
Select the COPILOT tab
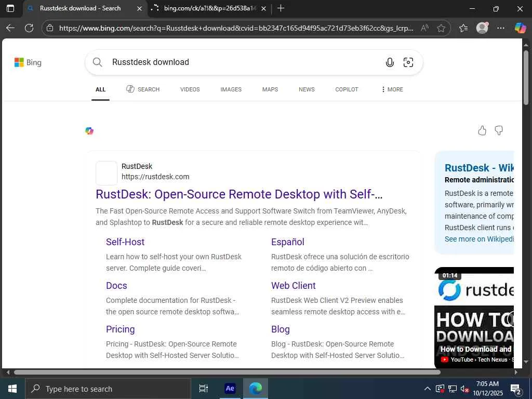[347, 89]
